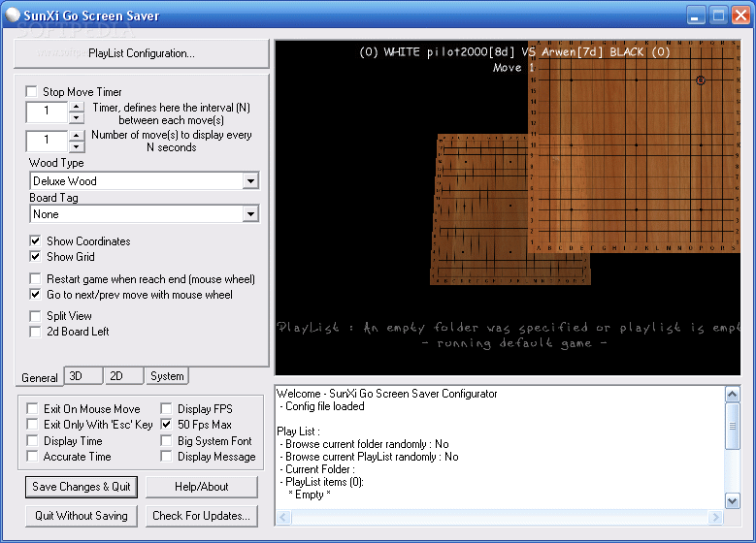
Task: Open the Wood Type dropdown
Action: 250,181
